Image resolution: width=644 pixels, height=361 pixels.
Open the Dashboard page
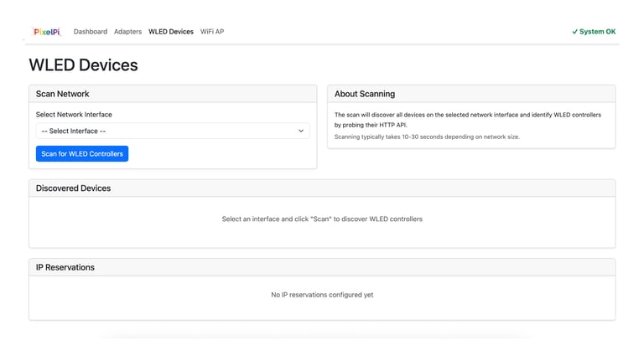(x=91, y=32)
